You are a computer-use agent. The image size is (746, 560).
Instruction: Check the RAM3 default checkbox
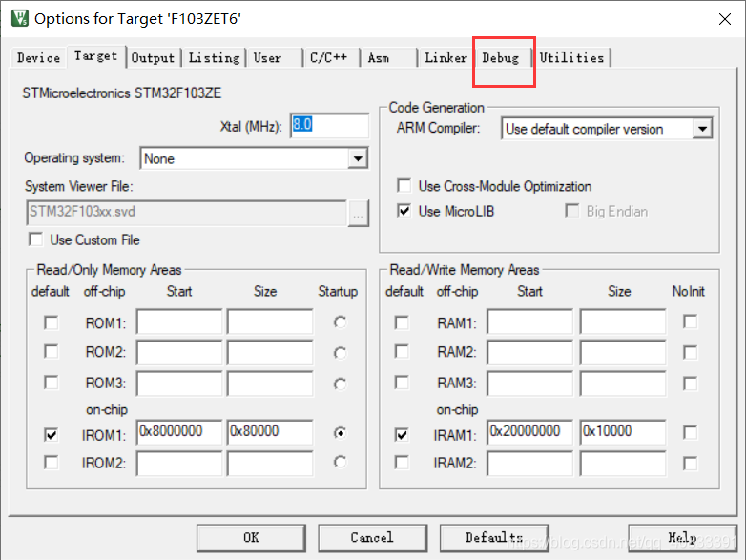pyautogui.click(x=402, y=382)
